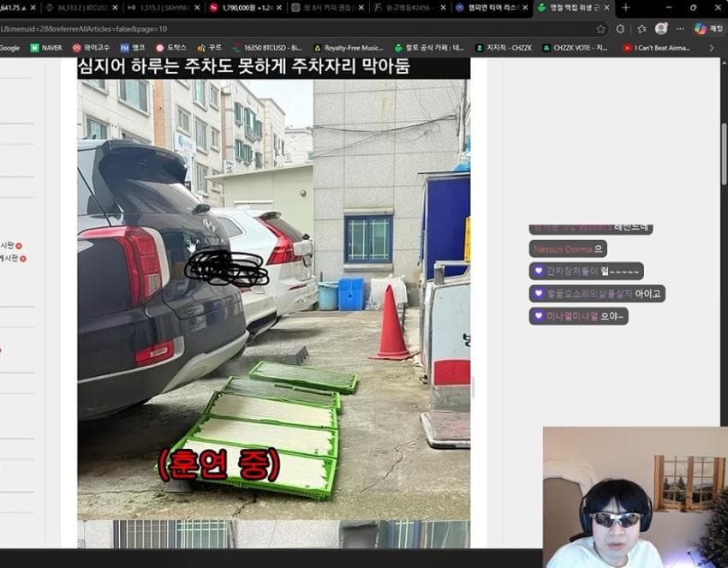Open browser settings and more menu
This screenshot has width=728, height=568.
pos(680,29)
